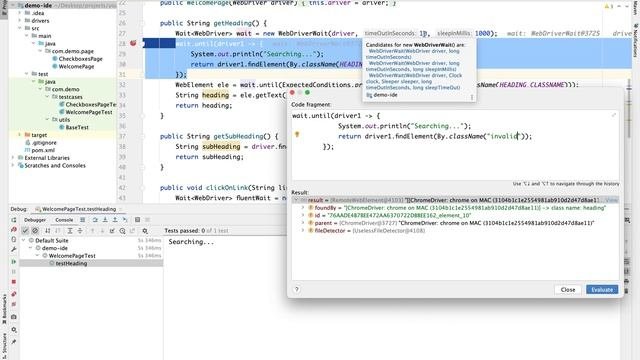
Task: Click the yellow lightbulb intention icon
Action: point(297,135)
